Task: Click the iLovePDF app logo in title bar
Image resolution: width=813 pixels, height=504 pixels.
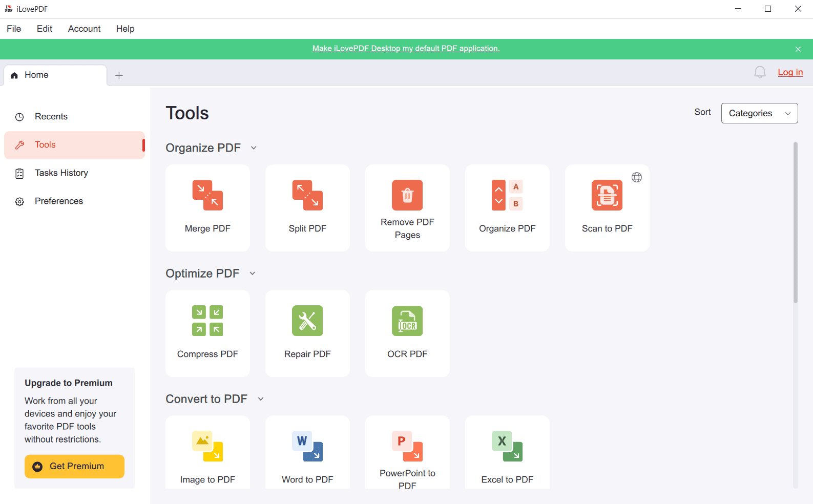Action: coord(9,9)
